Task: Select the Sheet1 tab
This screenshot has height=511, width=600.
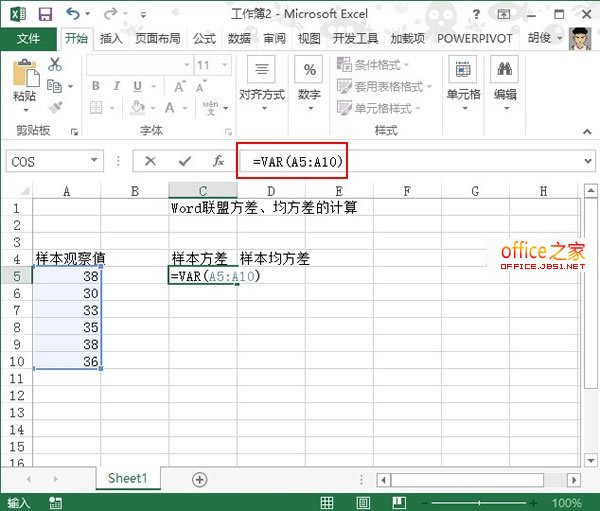Action: pyautogui.click(x=127, y=478)
